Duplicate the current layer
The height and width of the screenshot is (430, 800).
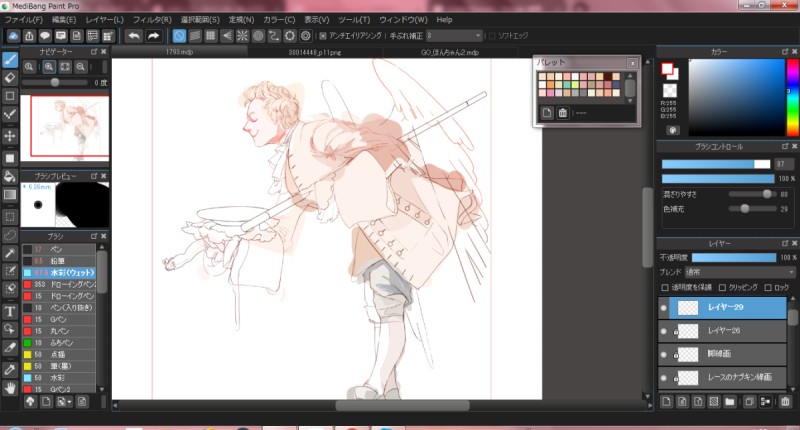point(749,401)
